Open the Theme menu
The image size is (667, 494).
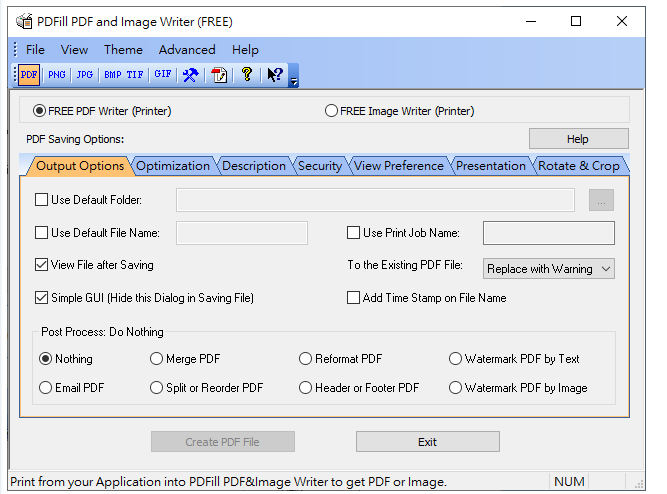tap(123, 50)
